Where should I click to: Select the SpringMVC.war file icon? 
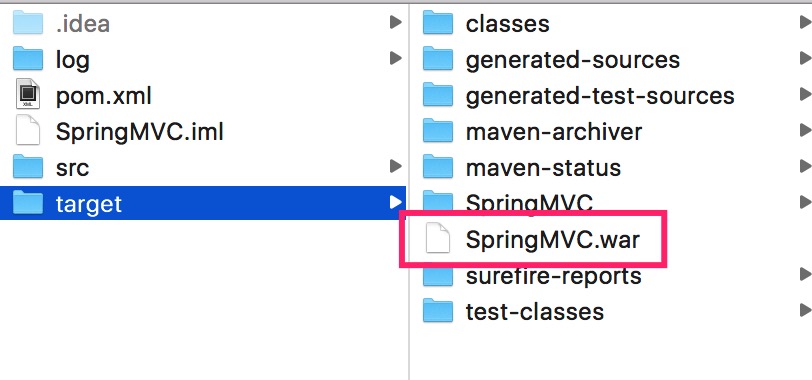pos(438,238)
